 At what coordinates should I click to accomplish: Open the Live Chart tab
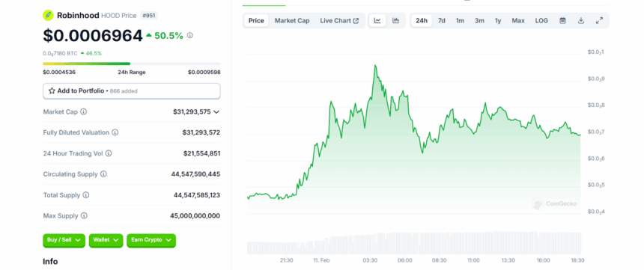[x=339, y=20]
